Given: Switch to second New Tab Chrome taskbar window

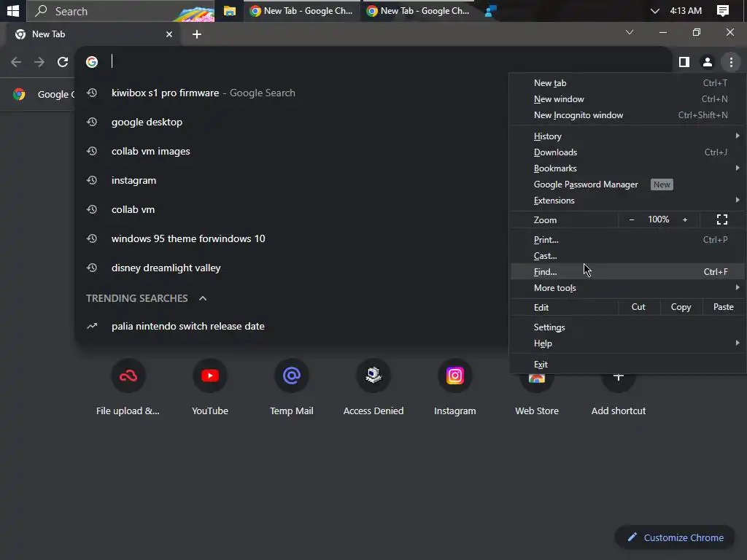Looking at the screenshot, I should [x=419, y=11].
